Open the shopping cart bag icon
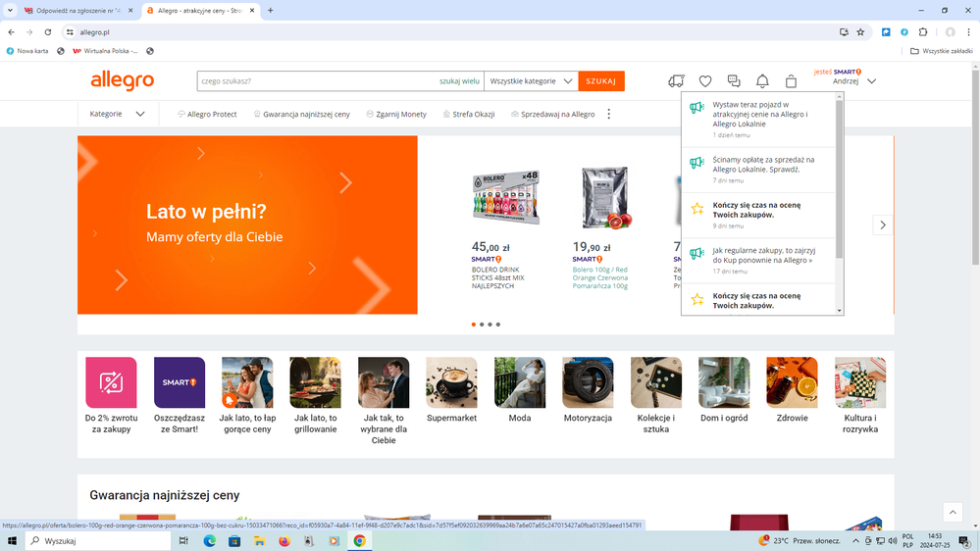 click(792, 81)
